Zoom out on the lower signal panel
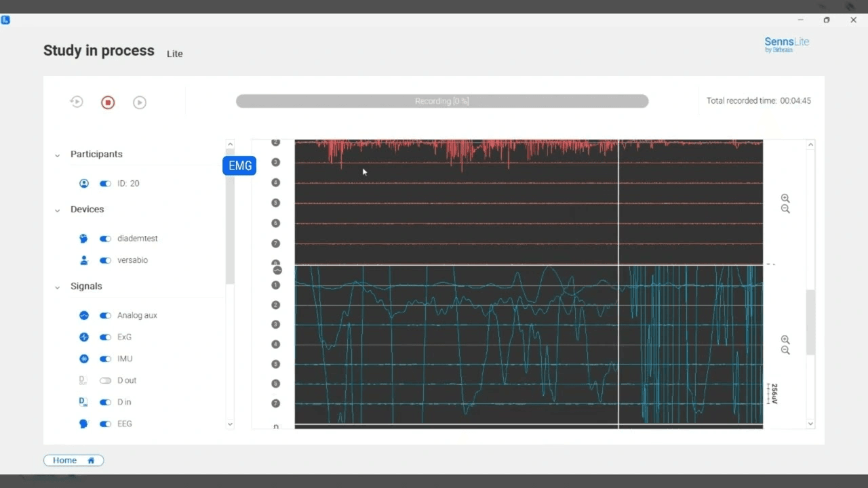Image resolution: width=868 pixels, height=488 pixels. pos(785,350)
